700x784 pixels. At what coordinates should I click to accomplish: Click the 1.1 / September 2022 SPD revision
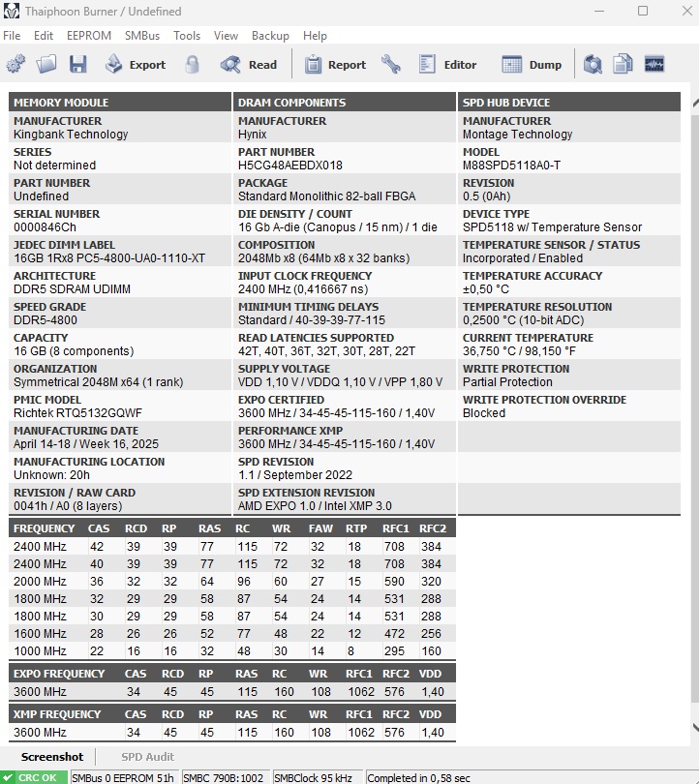[x=295, y=475]
